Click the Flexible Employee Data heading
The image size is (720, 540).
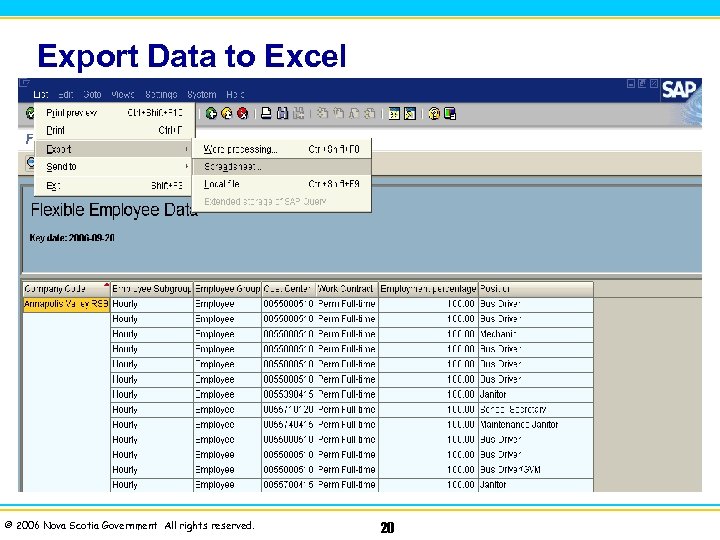click(114, 210)
